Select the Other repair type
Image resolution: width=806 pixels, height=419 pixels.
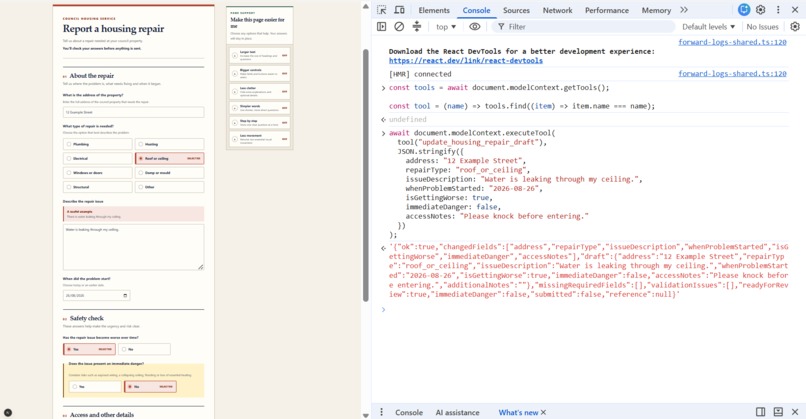(x=170, y=187)
